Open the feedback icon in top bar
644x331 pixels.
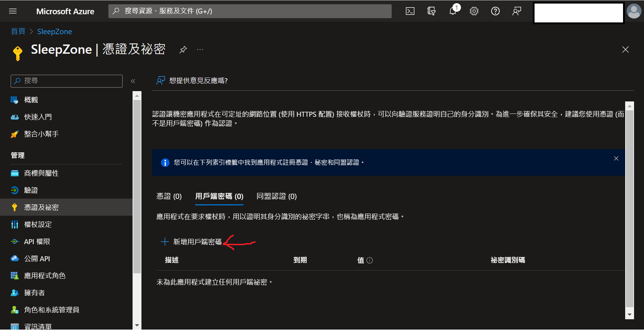(517, 11)
